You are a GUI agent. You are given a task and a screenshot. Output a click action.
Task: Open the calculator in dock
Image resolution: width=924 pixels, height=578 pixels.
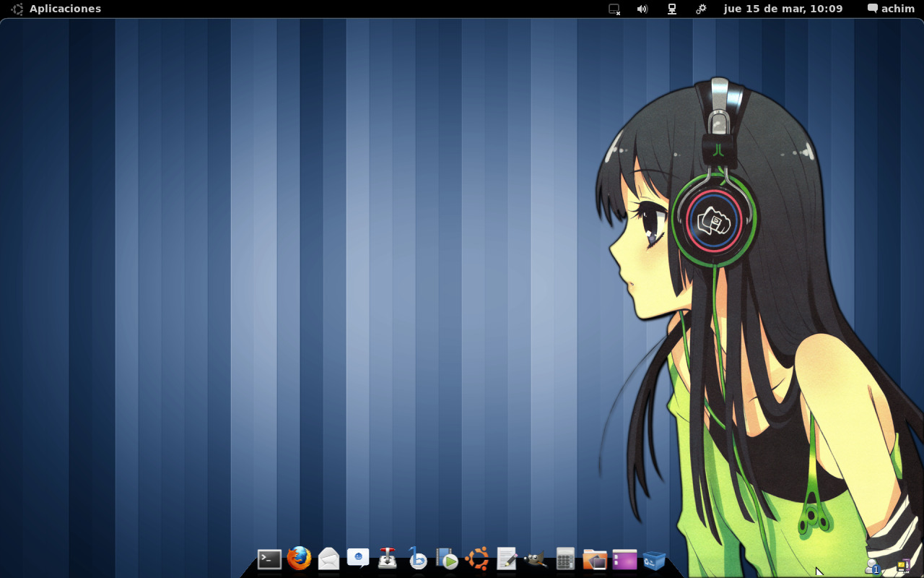[565, 558]
